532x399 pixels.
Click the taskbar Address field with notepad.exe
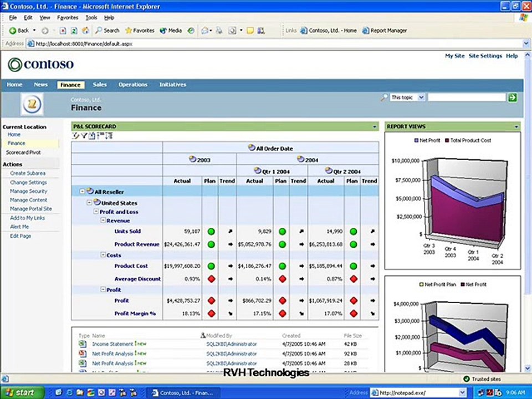tap(418, 393)
